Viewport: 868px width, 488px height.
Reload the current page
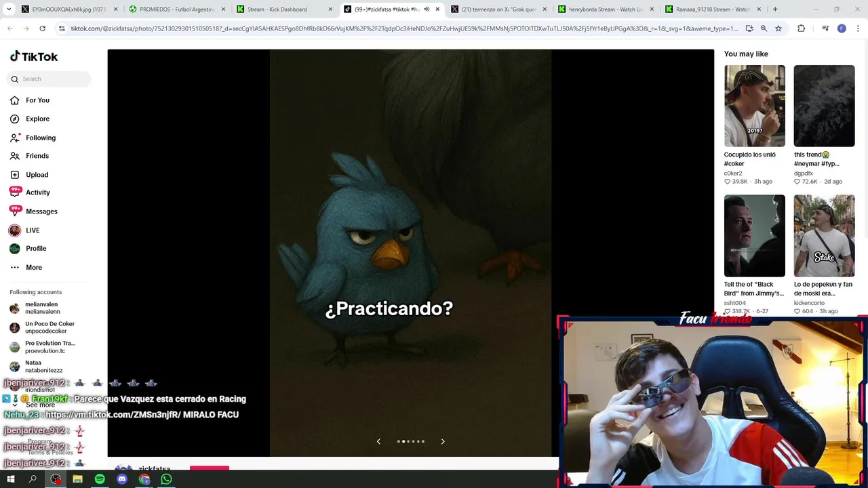pos(42,28)
